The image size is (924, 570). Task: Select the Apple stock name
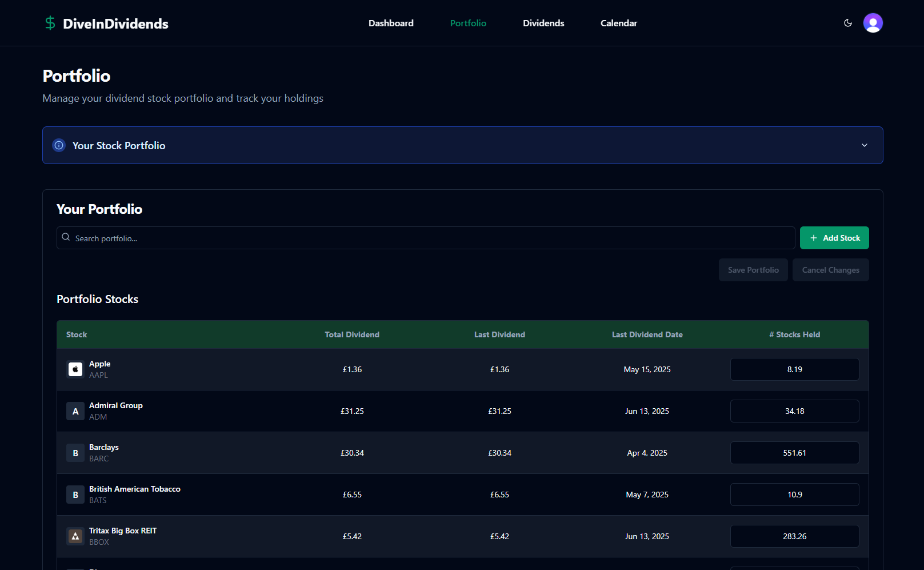[x=100, y=364]
